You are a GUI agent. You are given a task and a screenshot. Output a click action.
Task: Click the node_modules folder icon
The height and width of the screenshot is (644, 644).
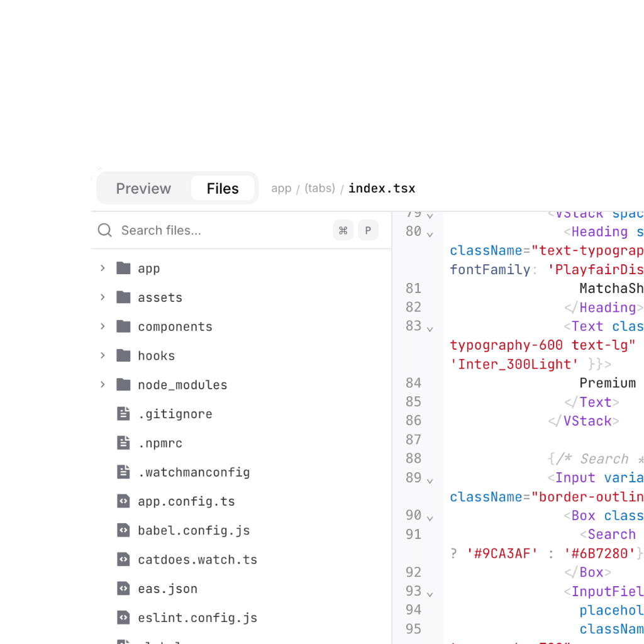point(123,385)
